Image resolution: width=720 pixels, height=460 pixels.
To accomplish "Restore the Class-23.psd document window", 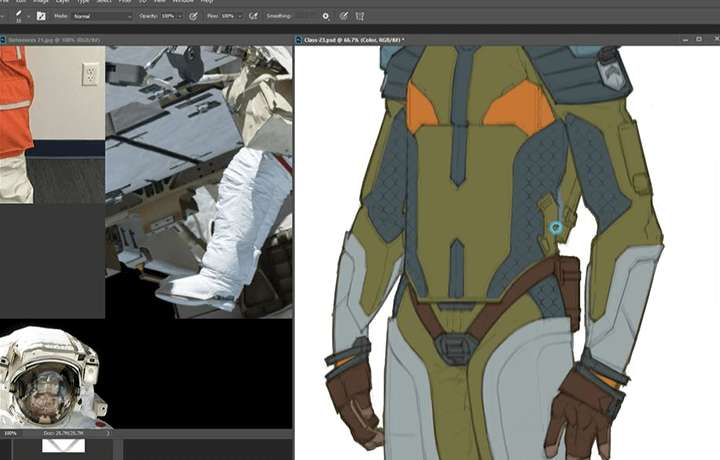I will (699, 40).
